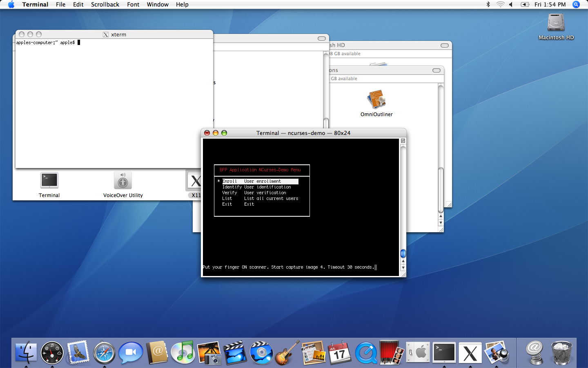Image resolution: width=588 pixels, height=368 pixels.
Task: Open Safari from the dock
Action: 104,352
